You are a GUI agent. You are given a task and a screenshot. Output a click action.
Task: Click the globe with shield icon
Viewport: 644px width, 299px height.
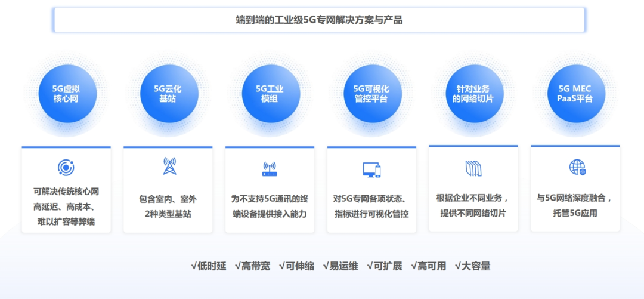(x=577, y=167)
